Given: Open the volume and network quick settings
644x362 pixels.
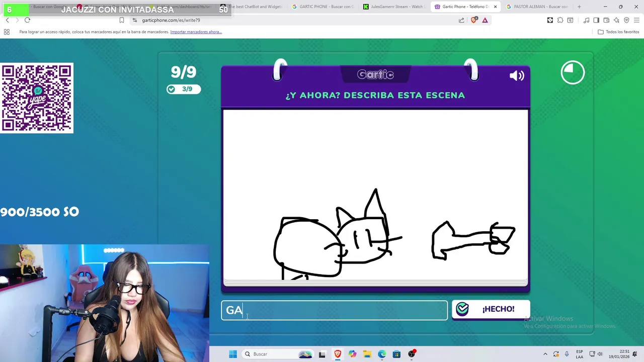Looking at the screenshot, I should 596,354.
